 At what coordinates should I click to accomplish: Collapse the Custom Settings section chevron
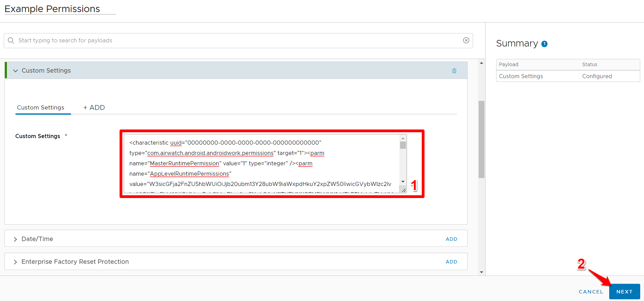(x=16, y=71)
